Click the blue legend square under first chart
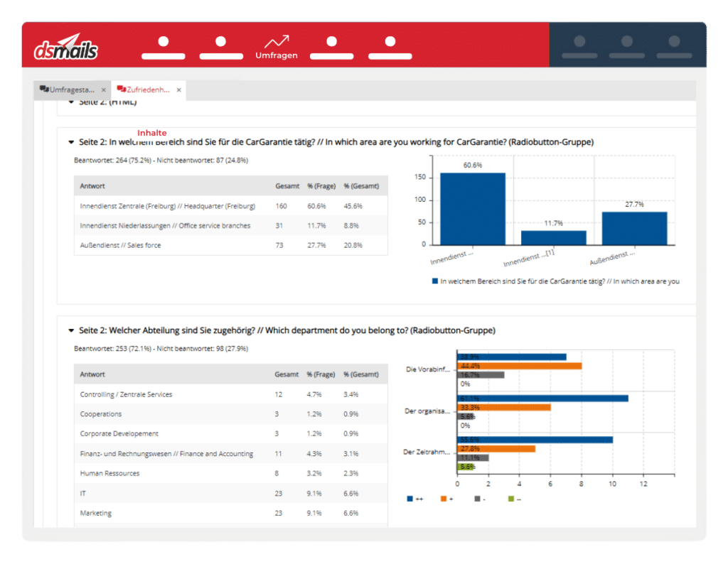 [435, 281]
